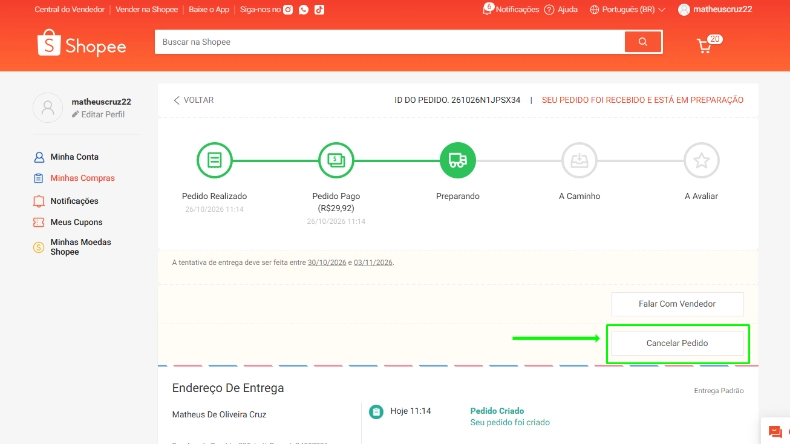Click the orange search magnifier button
This screenshot has height=444, width=790.
[x=643, y=42]
